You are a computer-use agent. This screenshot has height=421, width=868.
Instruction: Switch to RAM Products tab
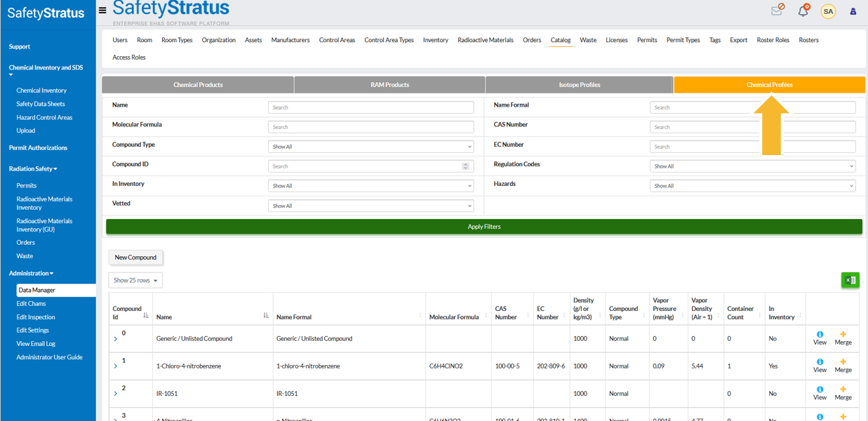[x=389, y=85]
